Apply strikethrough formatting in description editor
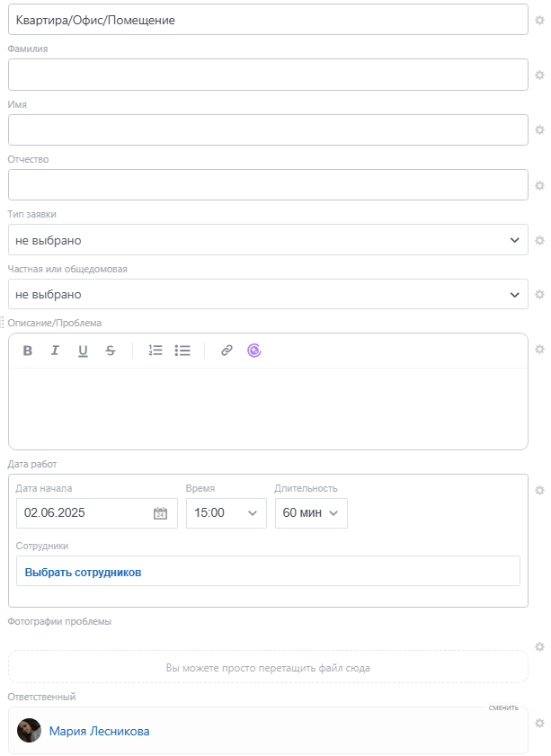551x756 pixels. click(x=111, y=351)
